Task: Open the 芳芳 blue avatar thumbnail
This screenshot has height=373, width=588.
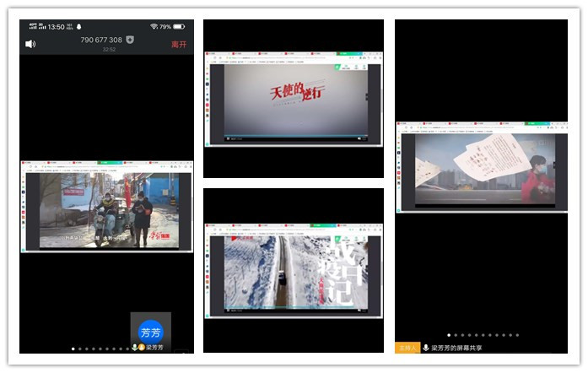Action: click(x=150, y=332)
